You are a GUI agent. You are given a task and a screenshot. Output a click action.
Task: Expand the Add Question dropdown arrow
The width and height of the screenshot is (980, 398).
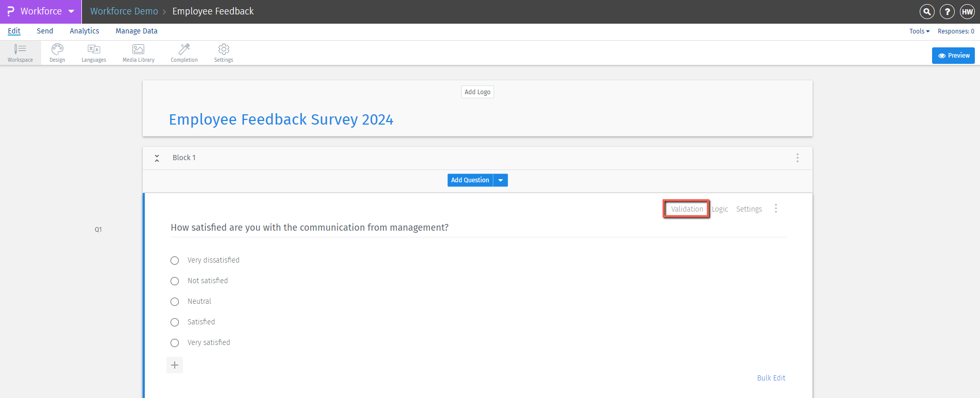[x=500, y=180]
